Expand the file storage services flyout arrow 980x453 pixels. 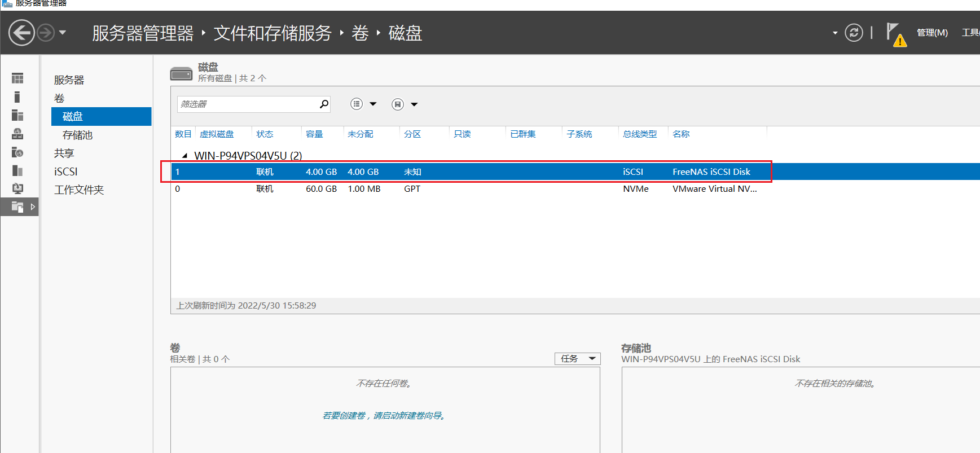[33, 207]
